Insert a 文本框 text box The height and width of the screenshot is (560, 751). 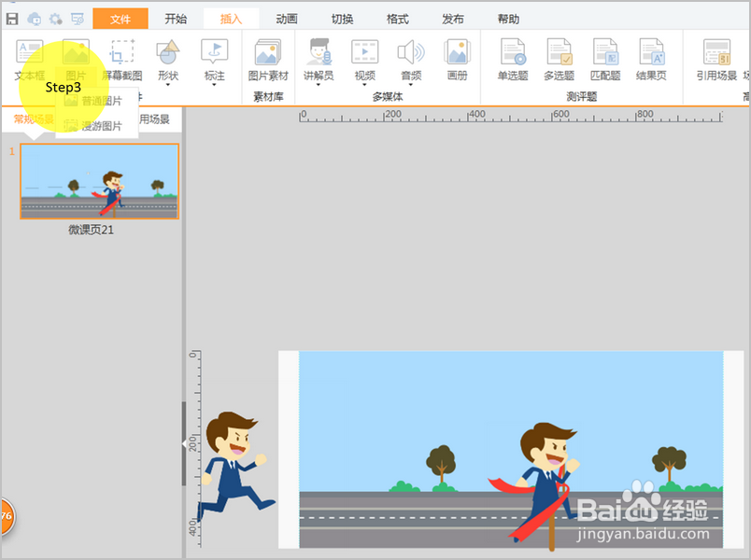click(29, 61)
